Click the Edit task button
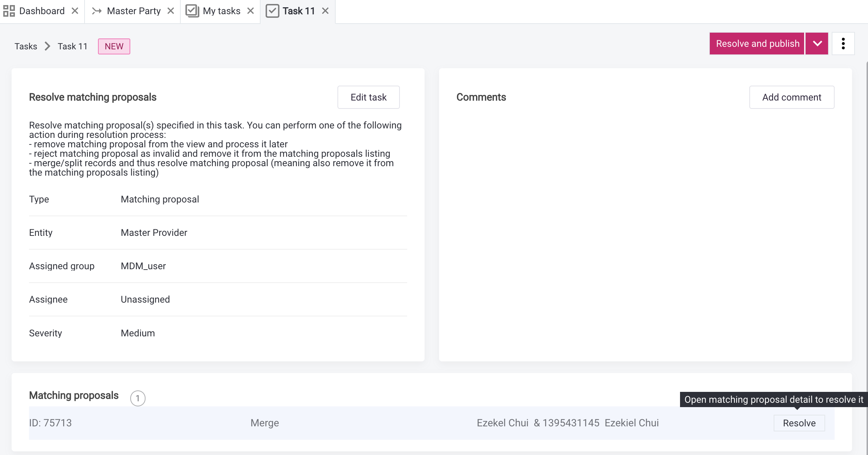The height and width of the screenshot is (455, 868). pos(368,97)
